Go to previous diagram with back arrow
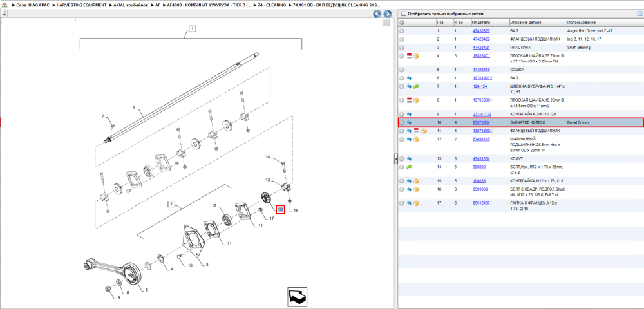Viewport: 644px width, 309px height. tap(377, 14)
